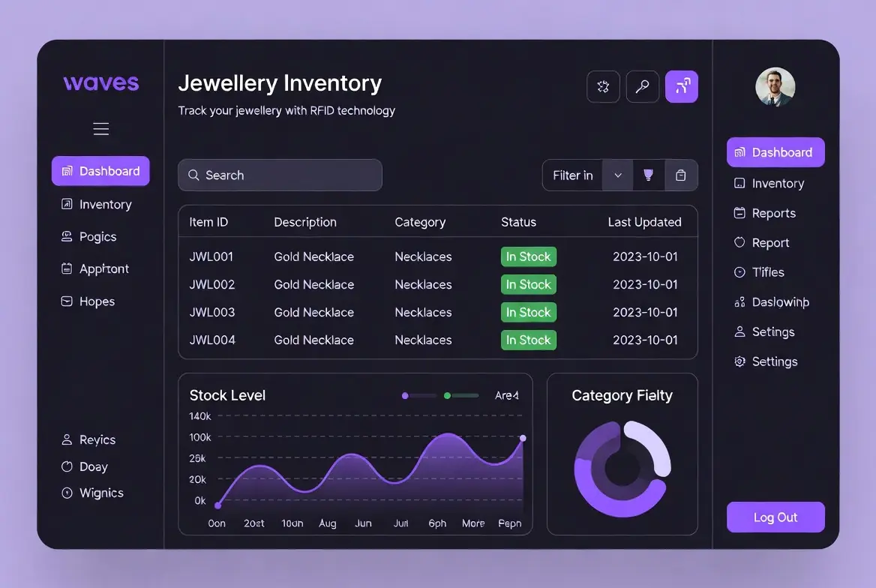Toggle the green legend series in Stock Level

[460, 395]
